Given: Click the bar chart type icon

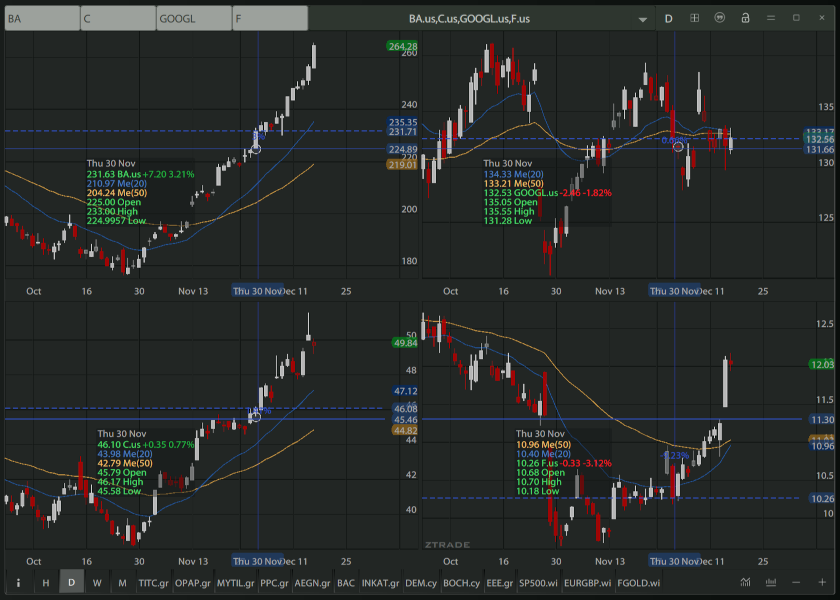Looking at the screenshot, I should pyautogui.click(x=770, y=582).
